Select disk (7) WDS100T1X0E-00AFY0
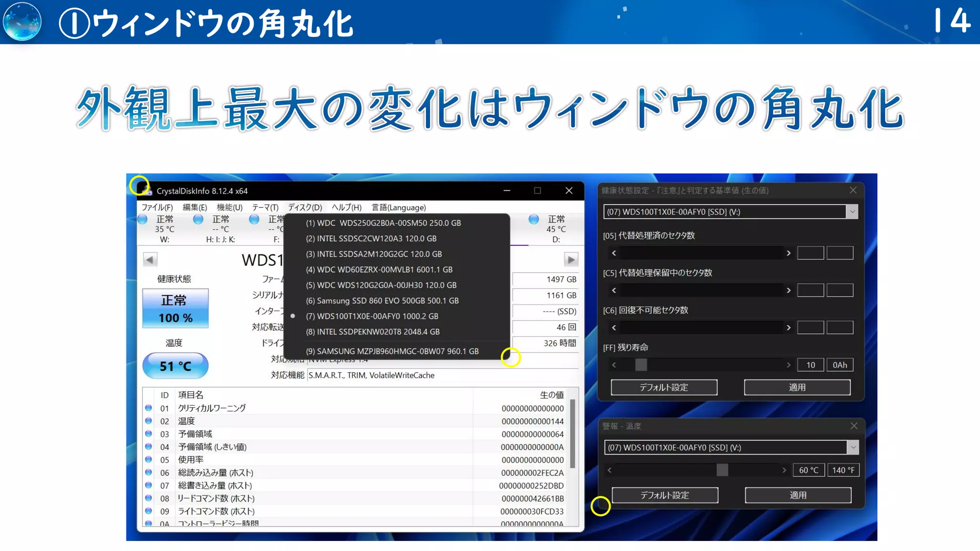 point(397,316)
